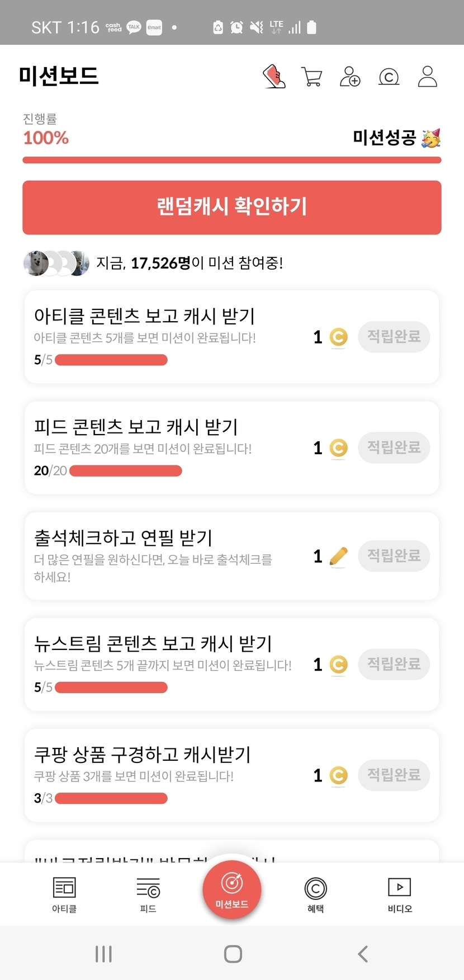Tap the pencil icon on 출석체크 mission

pyautogui.click(x=338, y=557)
